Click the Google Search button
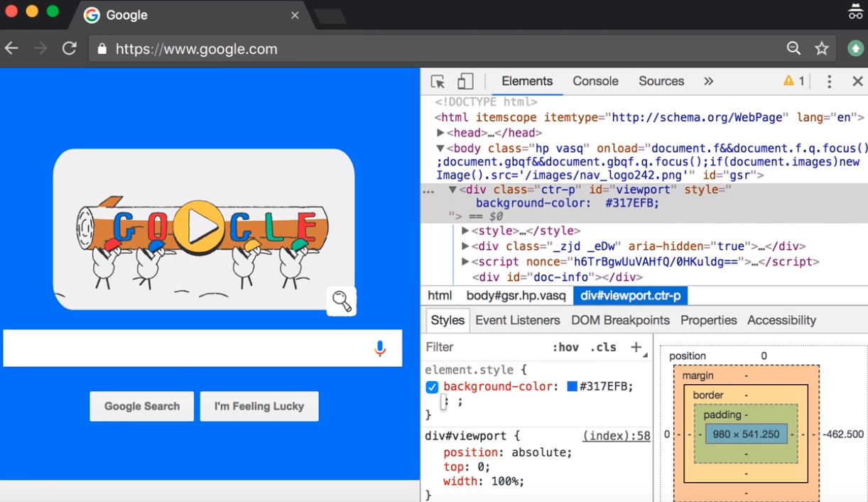The width and height of the screenshot is (868, 502). click(142, 406)
